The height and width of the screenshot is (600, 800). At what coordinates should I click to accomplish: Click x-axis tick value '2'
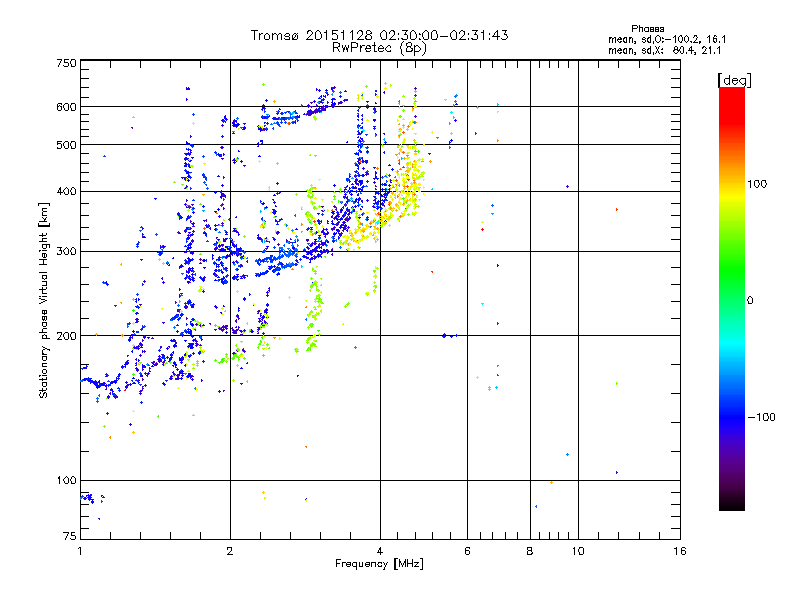pos(230,551)
